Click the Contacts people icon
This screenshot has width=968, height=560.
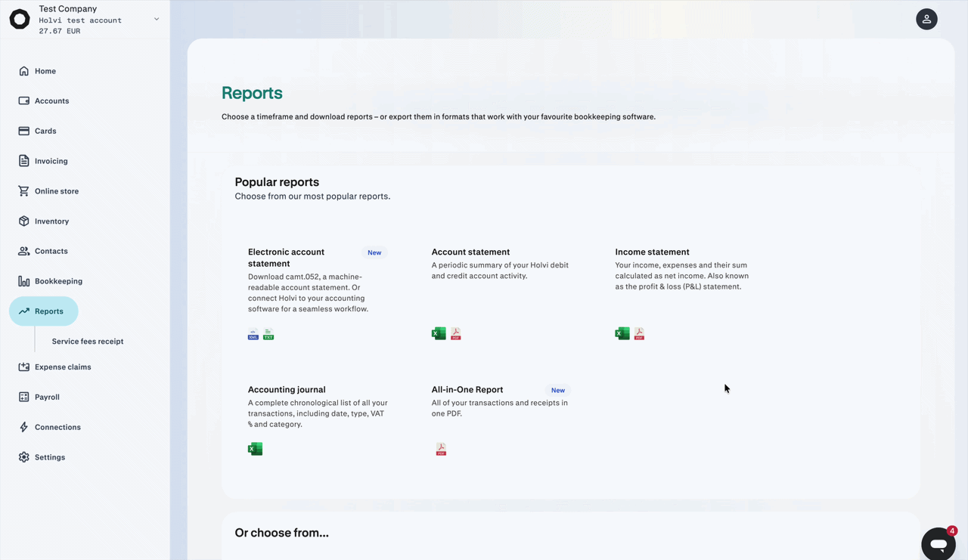(24, 251)
